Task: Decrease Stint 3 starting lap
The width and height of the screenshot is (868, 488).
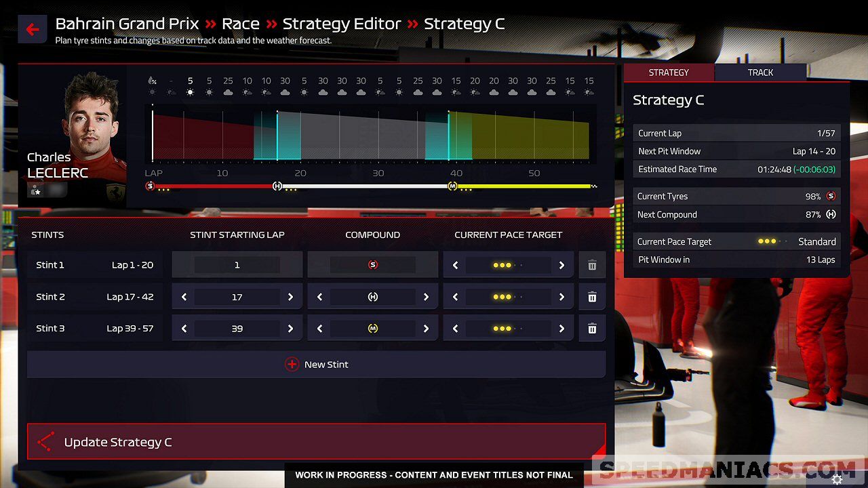Action: [184, 329]
